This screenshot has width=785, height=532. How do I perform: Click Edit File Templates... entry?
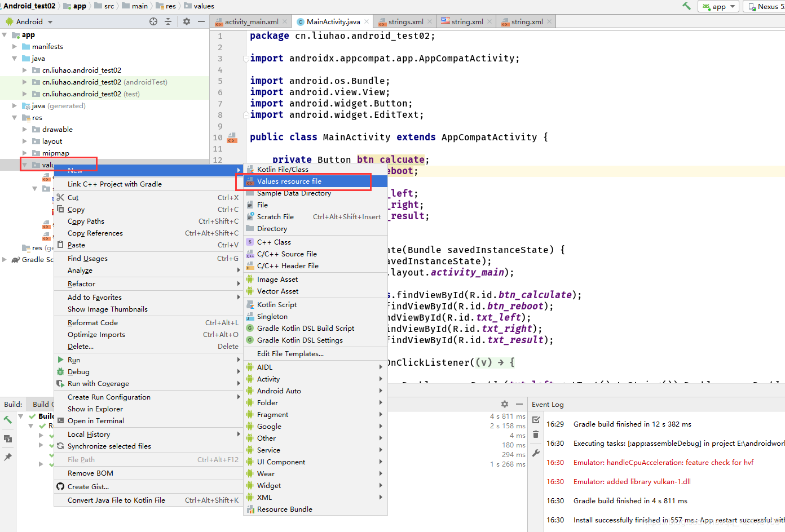315,353
